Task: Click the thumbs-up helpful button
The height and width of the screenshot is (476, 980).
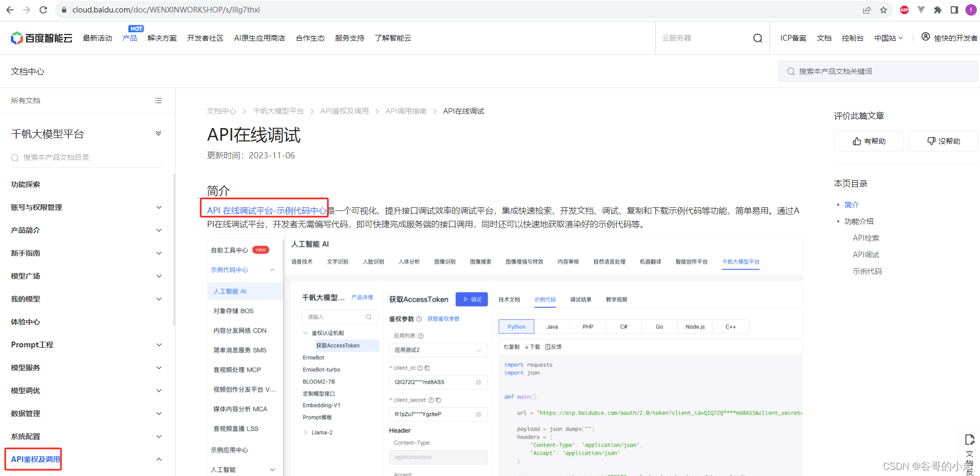Action: pyautogui.click(x=868, y=141)
